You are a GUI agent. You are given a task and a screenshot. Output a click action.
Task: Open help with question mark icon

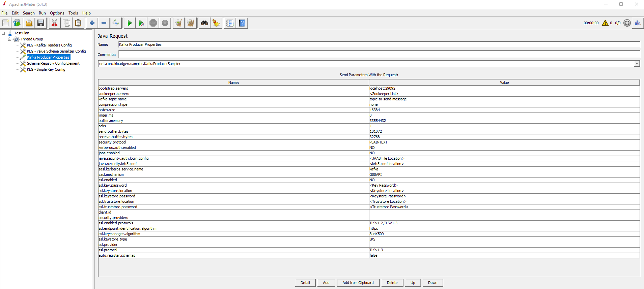click(242, 23)
